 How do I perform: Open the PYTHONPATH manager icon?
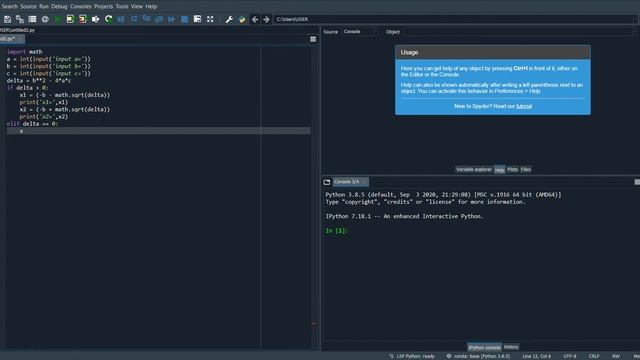242,19
